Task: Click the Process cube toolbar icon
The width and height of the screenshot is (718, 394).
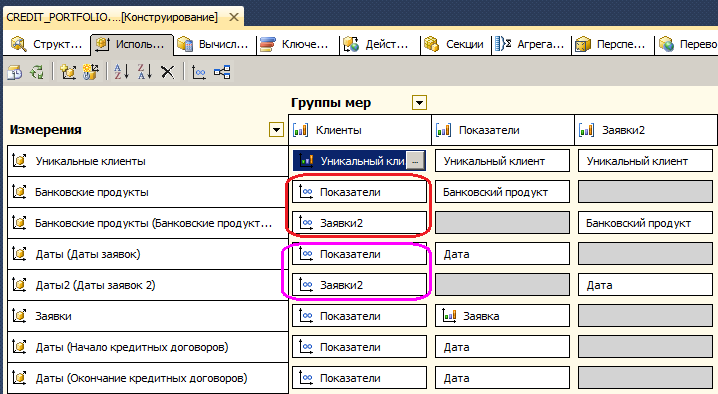Action: coord(14,72)
